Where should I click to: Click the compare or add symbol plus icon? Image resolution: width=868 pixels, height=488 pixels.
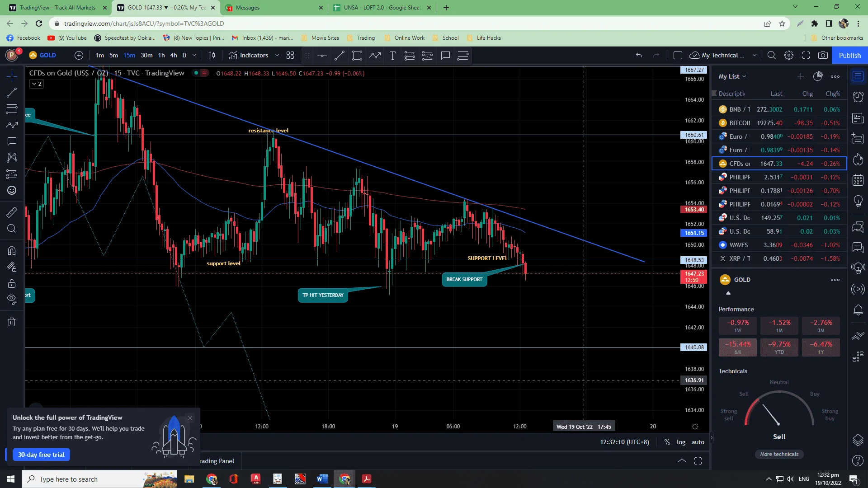(79, 55)
